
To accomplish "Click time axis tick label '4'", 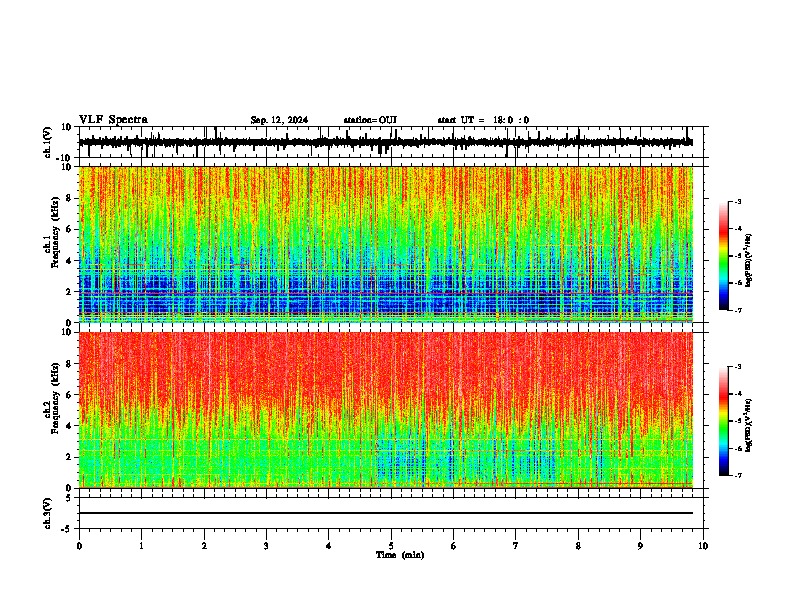I will point(329,546).
